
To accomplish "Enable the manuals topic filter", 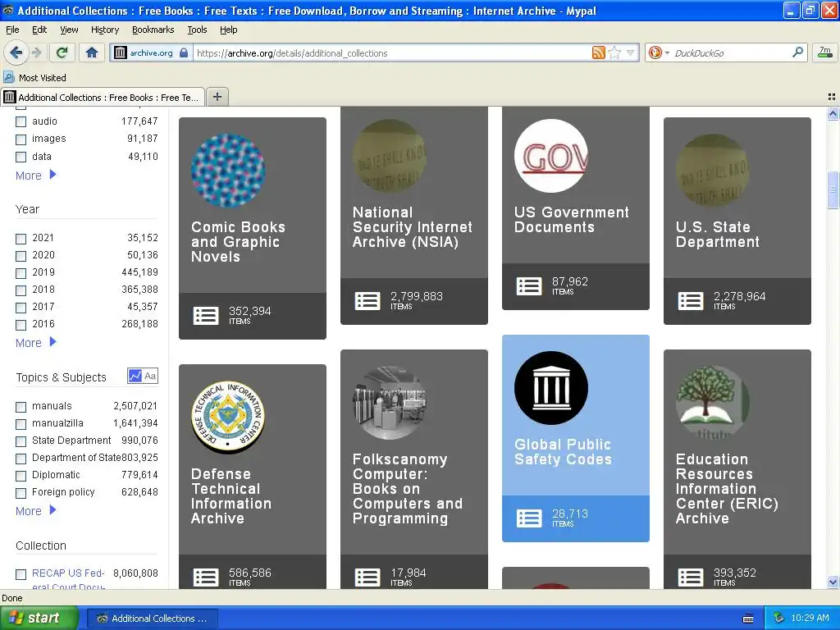I will click(21, 407).
